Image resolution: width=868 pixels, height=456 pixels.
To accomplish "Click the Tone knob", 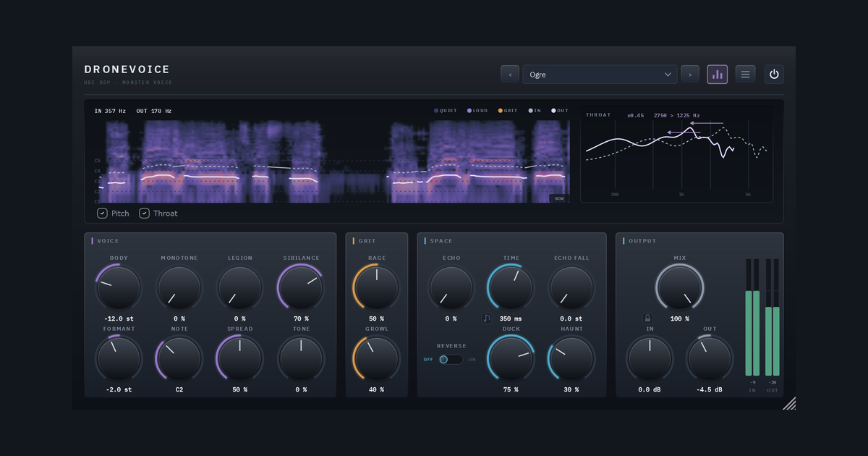I will (301, 358).
